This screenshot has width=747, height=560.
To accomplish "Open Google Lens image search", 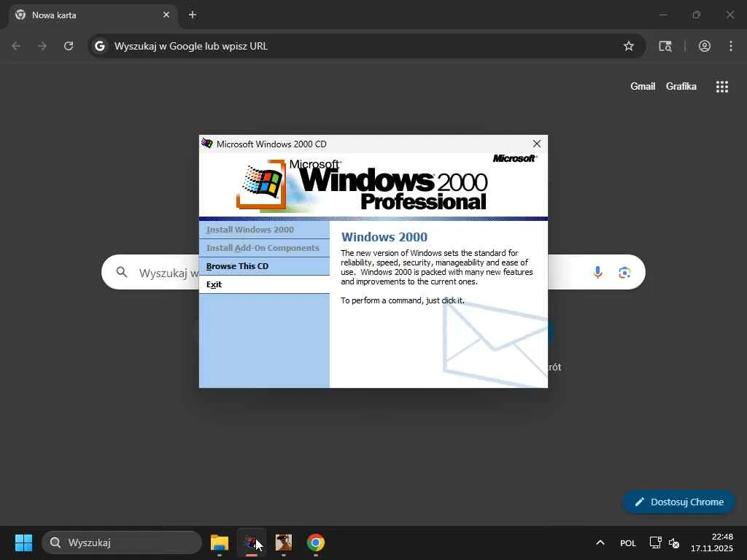I will pos(624,273).
